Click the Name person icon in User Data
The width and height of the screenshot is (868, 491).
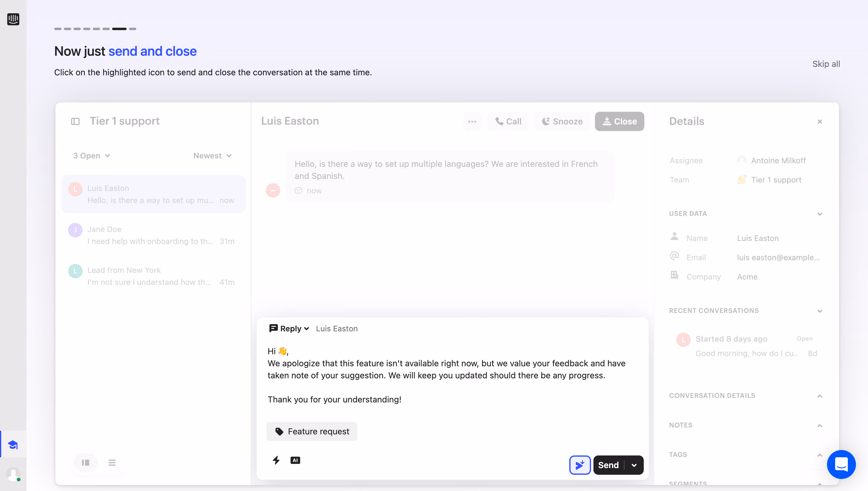coord(674,236)
